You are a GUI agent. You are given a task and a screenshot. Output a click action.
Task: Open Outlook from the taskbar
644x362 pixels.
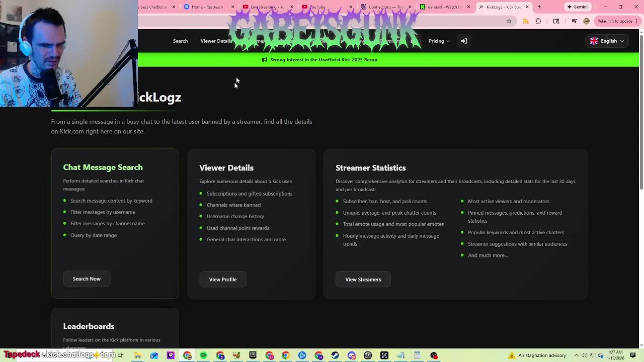[x=154, y=355]
